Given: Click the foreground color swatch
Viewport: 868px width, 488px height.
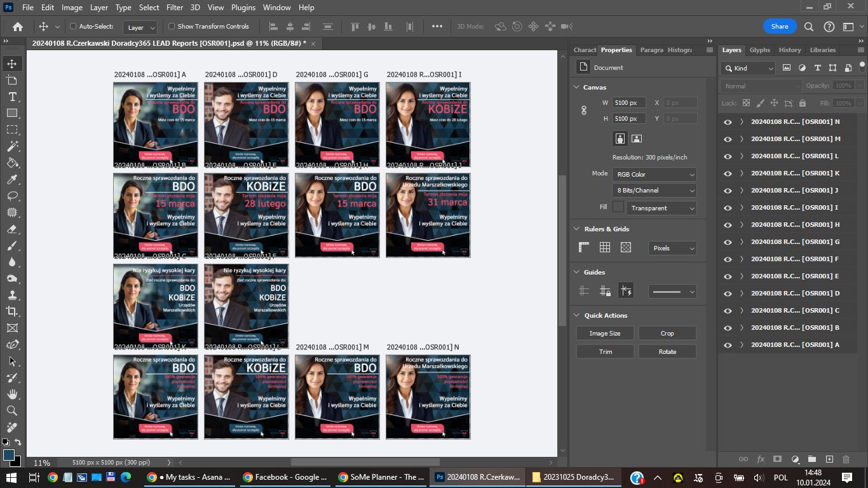Looking at the screenshot, I should point(8,454).
